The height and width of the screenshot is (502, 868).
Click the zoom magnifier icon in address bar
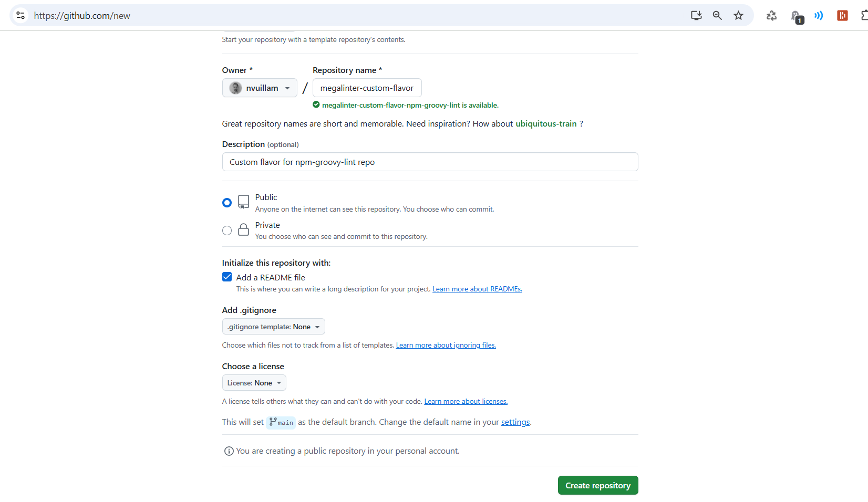pyautogui.click(x=717, y=16)
